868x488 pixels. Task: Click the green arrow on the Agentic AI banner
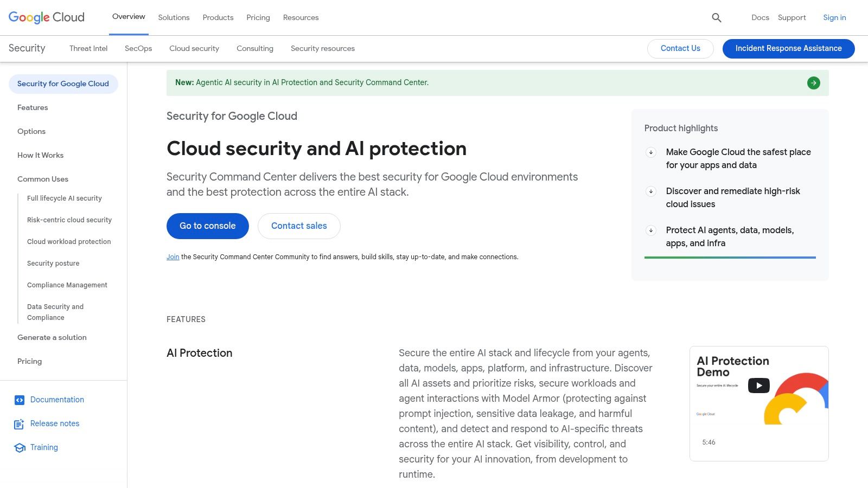(x=813, y=82)
